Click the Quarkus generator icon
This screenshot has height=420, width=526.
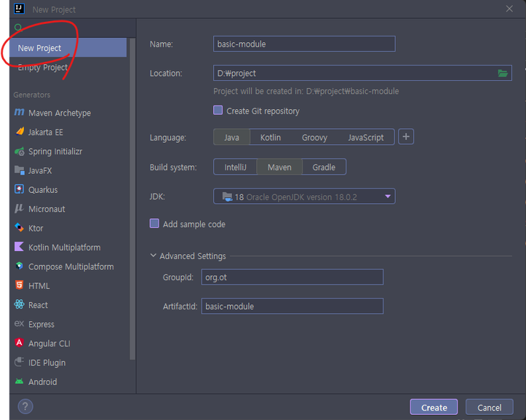pyautogui.click(x=19, y=189)
